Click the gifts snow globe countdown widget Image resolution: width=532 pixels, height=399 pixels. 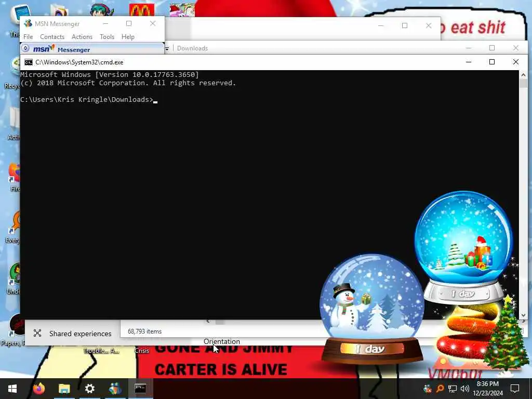464,248
